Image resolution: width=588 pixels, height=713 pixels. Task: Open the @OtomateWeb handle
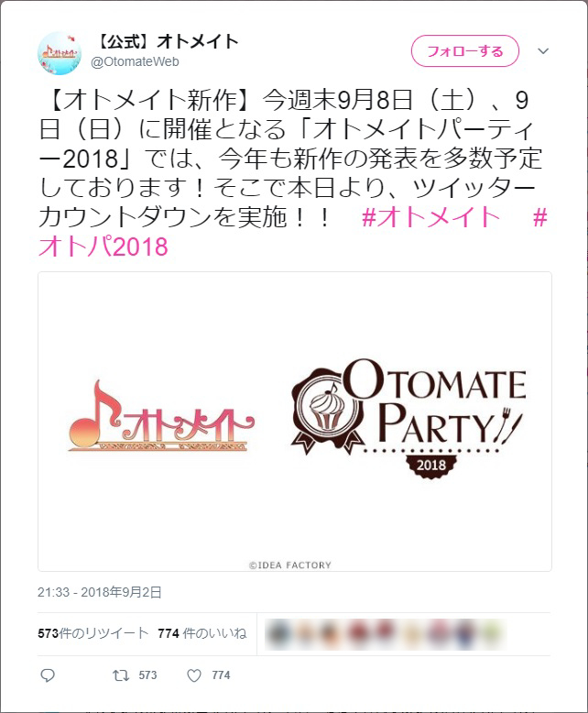click(135, 61)
